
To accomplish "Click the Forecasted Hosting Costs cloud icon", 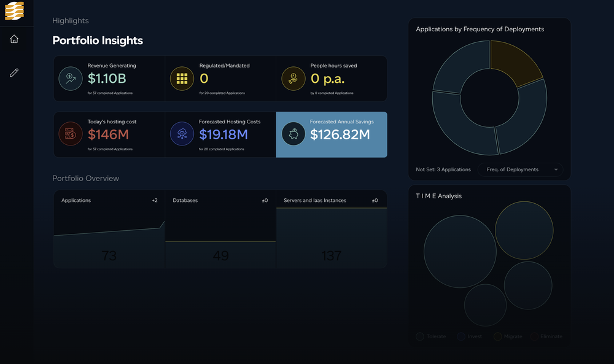I will [182, 134].
